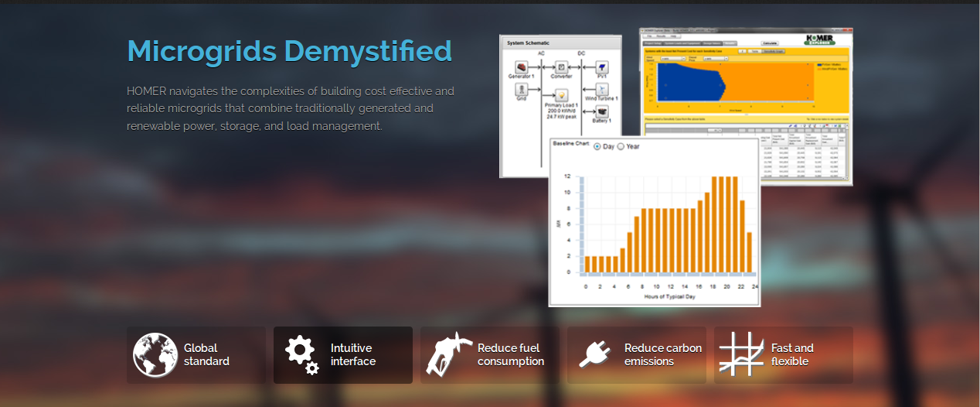Open the Fast and flexible feature card
This screenshot has width=980, height=407.
click(784, 355)
